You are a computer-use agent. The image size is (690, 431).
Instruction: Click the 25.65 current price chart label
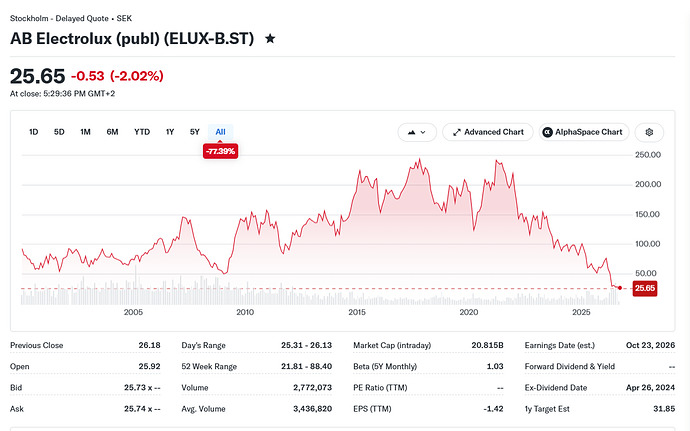pyautogui.click(x=645, y=288)
